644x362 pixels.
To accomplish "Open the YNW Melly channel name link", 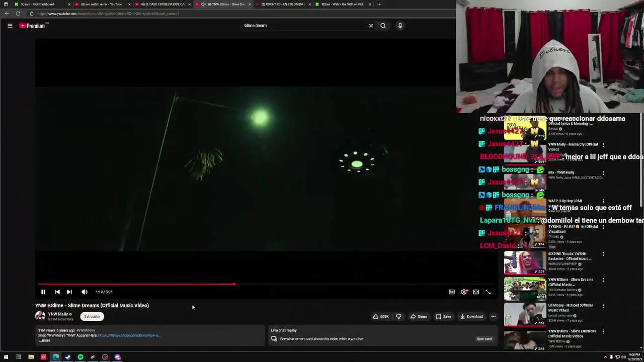I will coord(58,314).
